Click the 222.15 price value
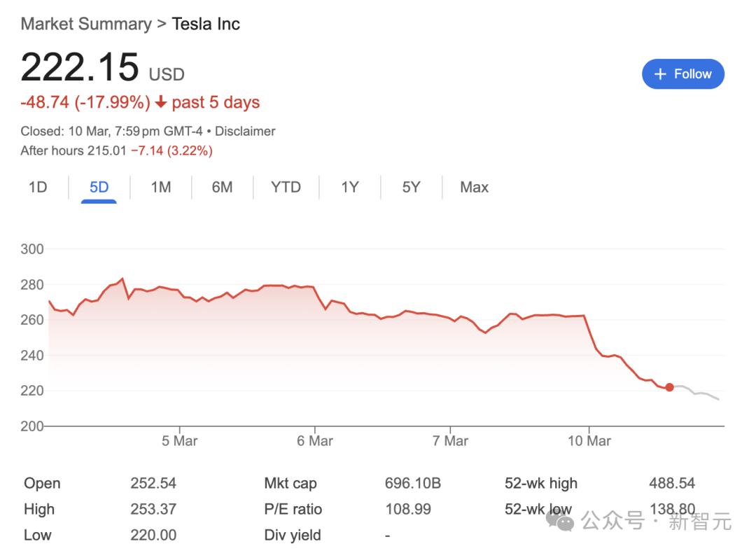 pos(80,67)
